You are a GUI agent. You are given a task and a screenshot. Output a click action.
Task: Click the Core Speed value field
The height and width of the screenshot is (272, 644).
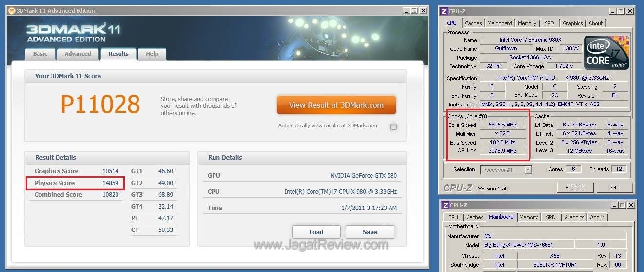pyautogui.click(x=503, y=125)
